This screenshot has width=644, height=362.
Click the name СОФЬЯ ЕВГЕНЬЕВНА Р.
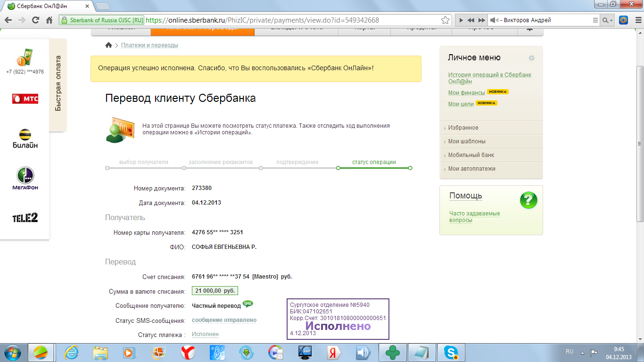[224, 247]
